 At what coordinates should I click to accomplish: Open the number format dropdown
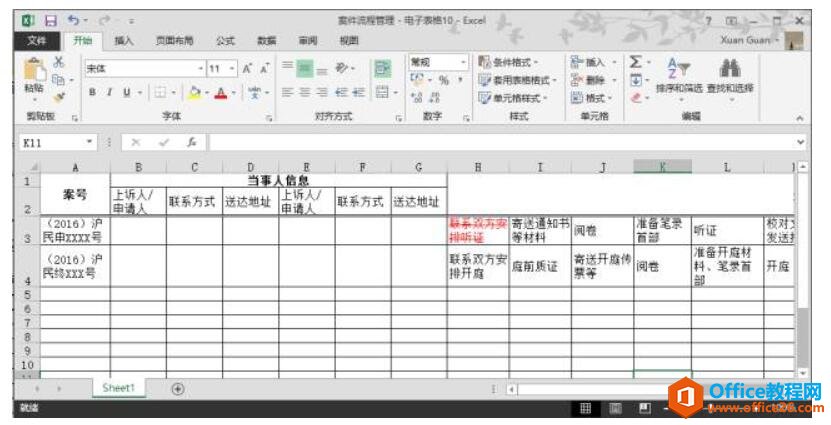[463, 62]
